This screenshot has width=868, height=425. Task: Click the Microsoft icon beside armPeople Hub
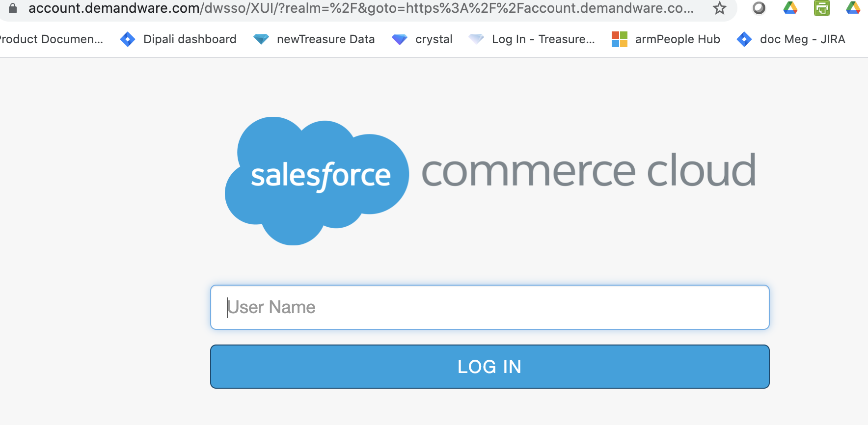620,39
